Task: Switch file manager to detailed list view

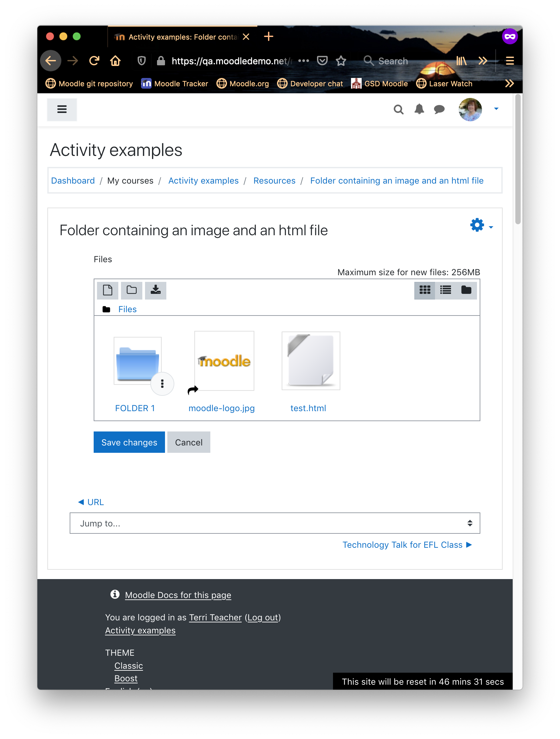Action: tap(445, 290)
